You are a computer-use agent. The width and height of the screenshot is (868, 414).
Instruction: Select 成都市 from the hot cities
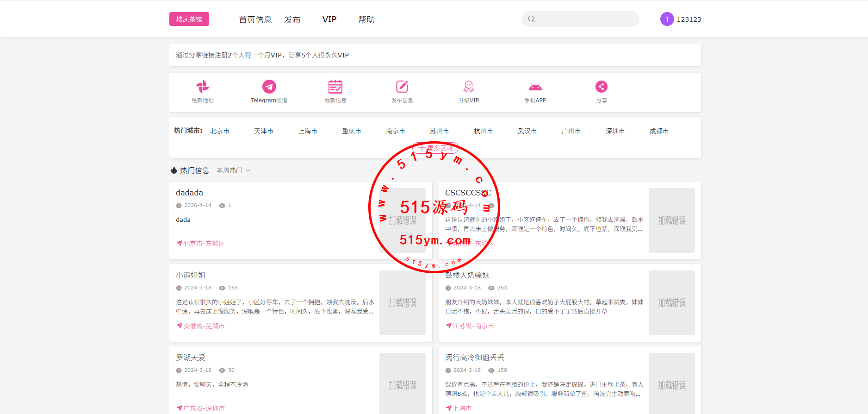coord(659,131)
